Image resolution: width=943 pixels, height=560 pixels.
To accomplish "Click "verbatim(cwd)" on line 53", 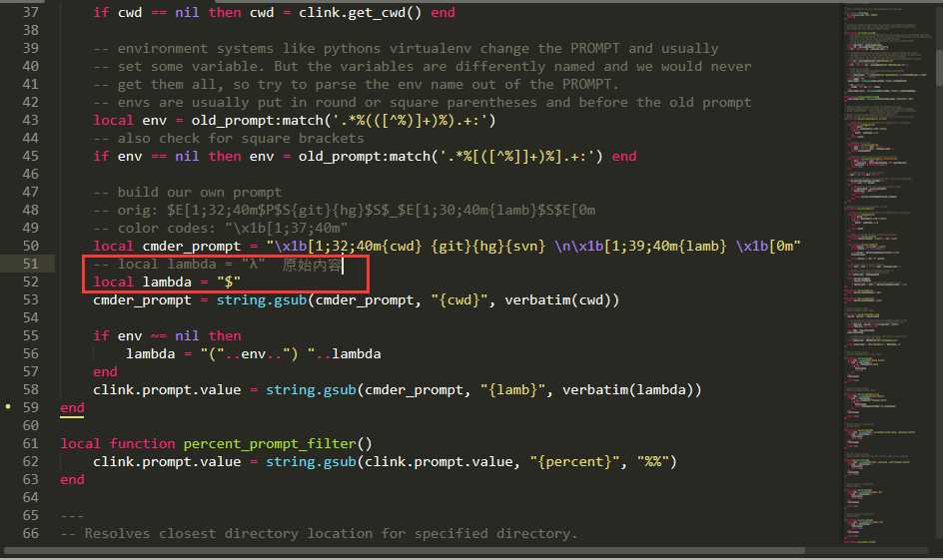I will click(558, 299).
